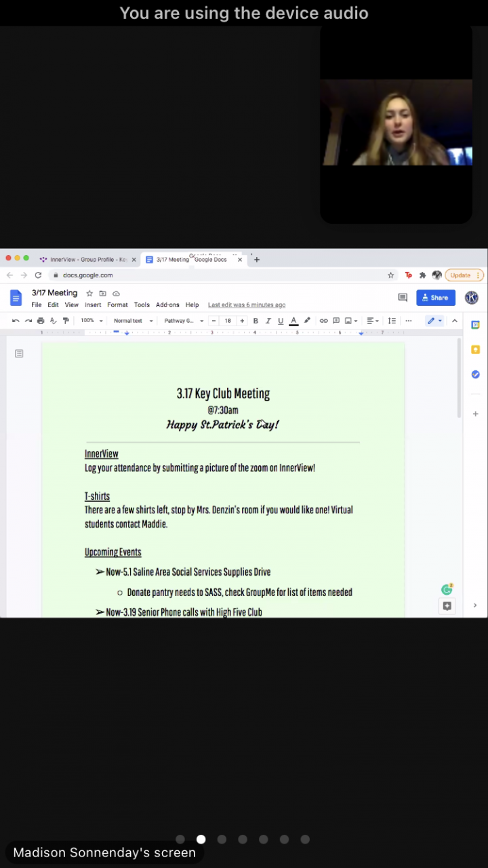This screenshot has height=868, width=488.
Task: Click the font size field showing 18
Action: click(228, 321)
